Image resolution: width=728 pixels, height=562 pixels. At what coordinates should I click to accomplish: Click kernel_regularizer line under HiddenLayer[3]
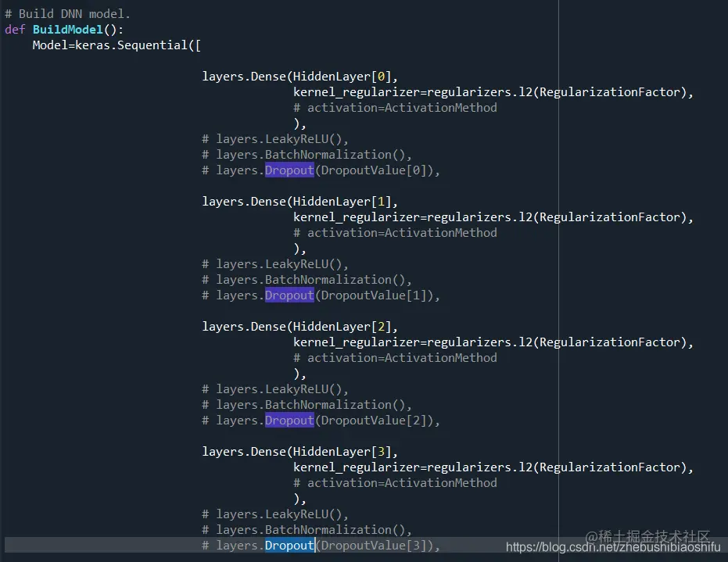[493, 467]
